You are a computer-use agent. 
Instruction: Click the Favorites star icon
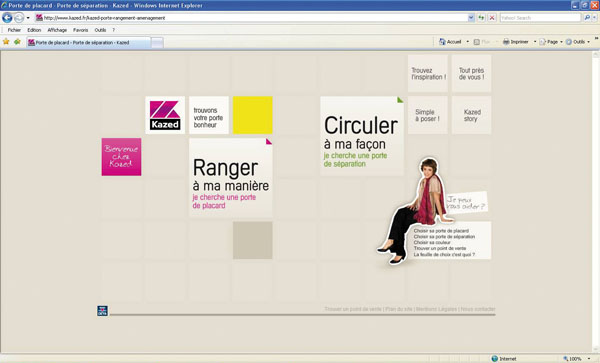pyautogui.click(x=6, y=42)
